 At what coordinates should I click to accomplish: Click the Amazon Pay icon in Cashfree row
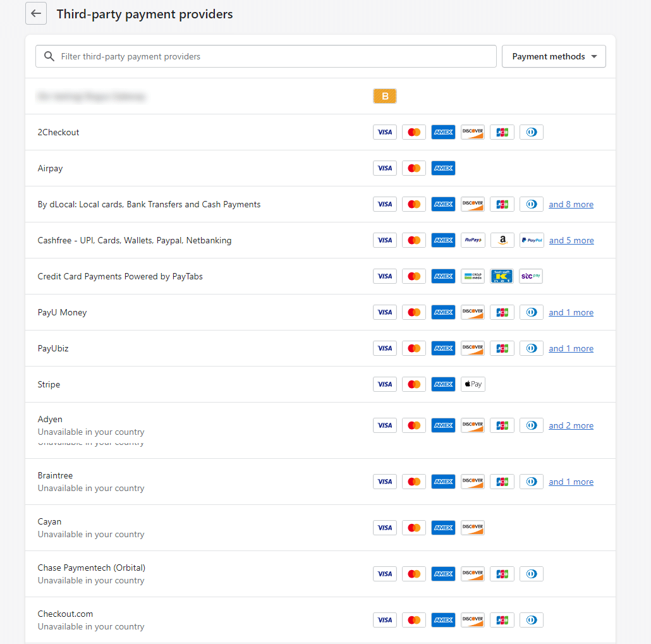[x=502, y=240]
